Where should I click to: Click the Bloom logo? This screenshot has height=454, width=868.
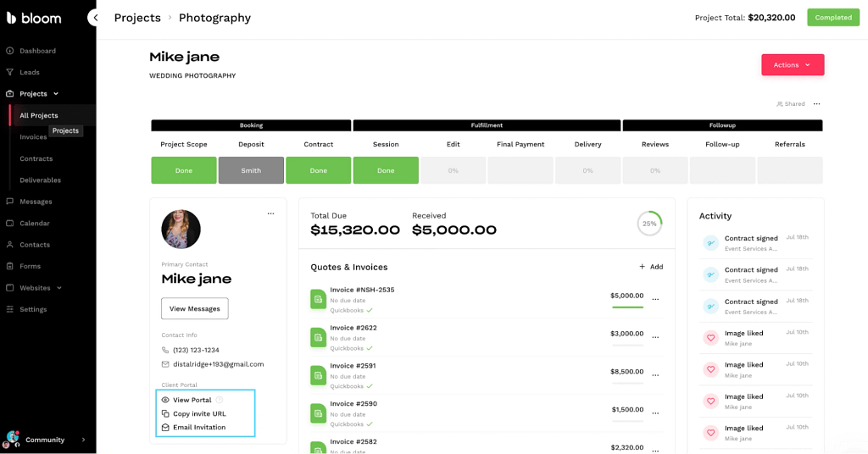click(x=34, y=19)
